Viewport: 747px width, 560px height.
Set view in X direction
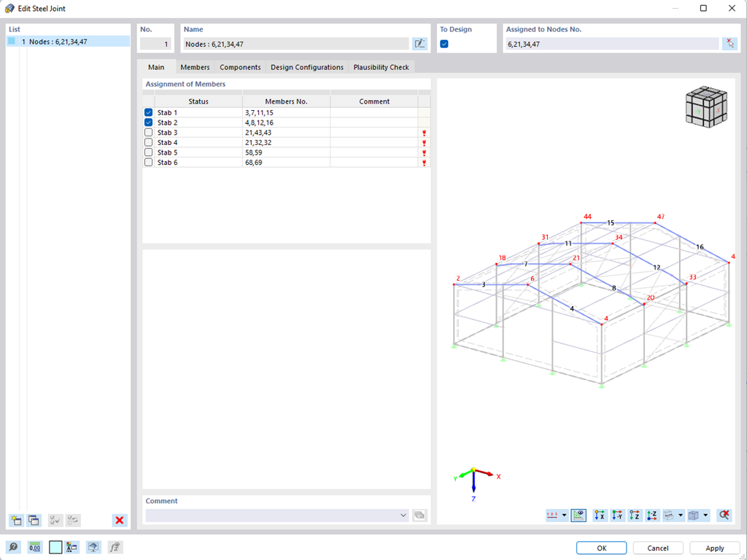(x=600, y=515)
